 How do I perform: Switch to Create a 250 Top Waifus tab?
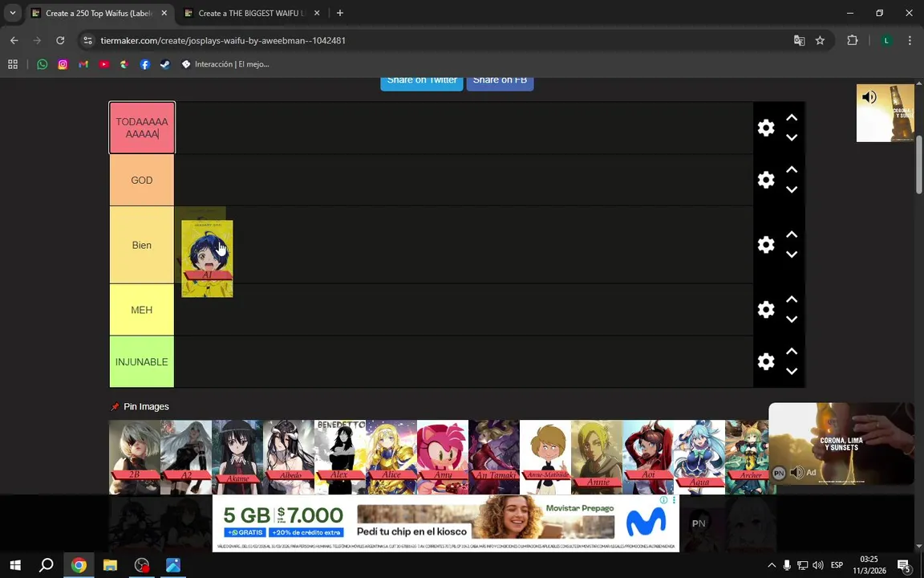click(99, 13)
